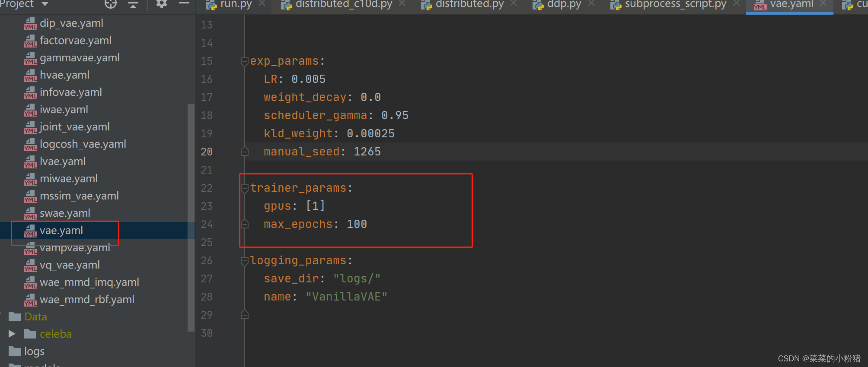
Task: Select vampvae.yaml file
Action: tap(75, 248)
